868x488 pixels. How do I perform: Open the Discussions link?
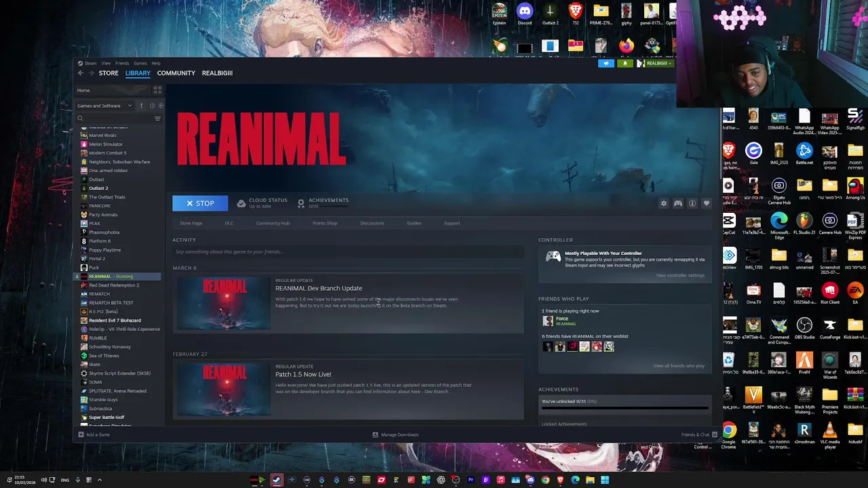[x=372, y=223]
